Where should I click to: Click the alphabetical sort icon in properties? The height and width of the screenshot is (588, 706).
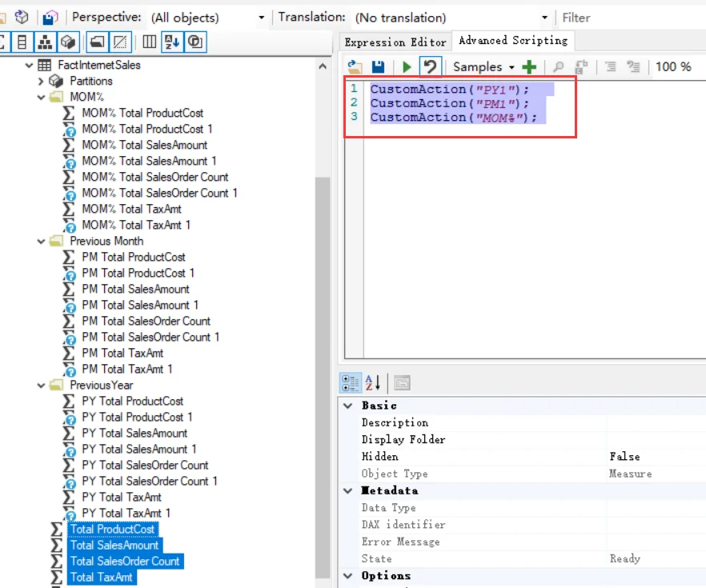click(373, 383)
